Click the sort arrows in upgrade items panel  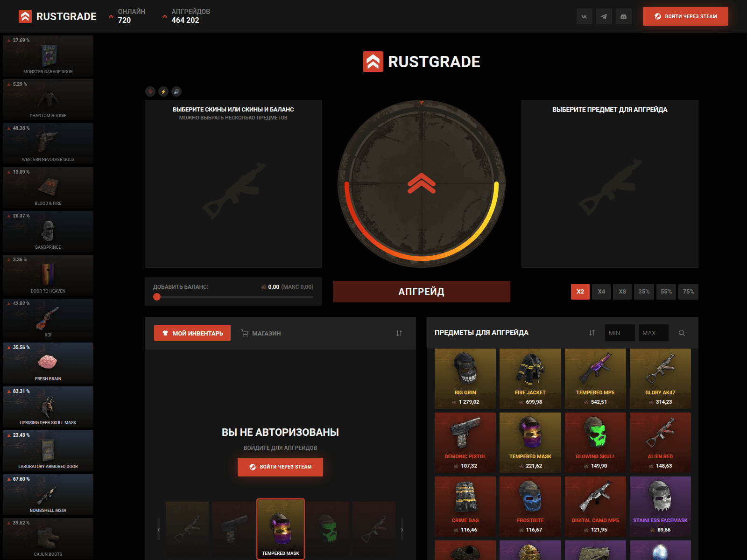coord(592,333)
